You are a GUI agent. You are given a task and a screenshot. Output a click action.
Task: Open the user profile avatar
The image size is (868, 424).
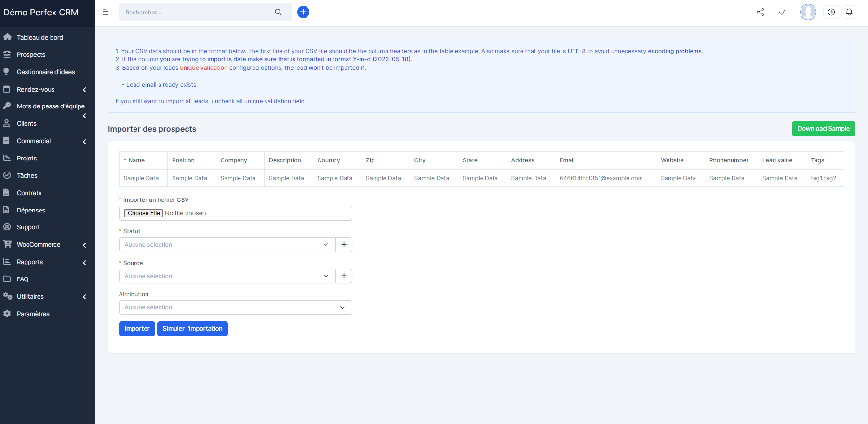click(808, 12)
